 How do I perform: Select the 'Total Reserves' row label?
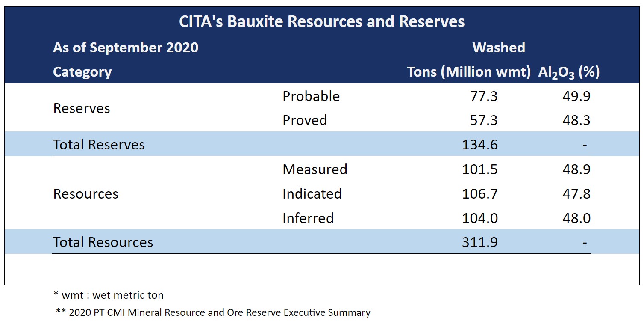(99, 145)
